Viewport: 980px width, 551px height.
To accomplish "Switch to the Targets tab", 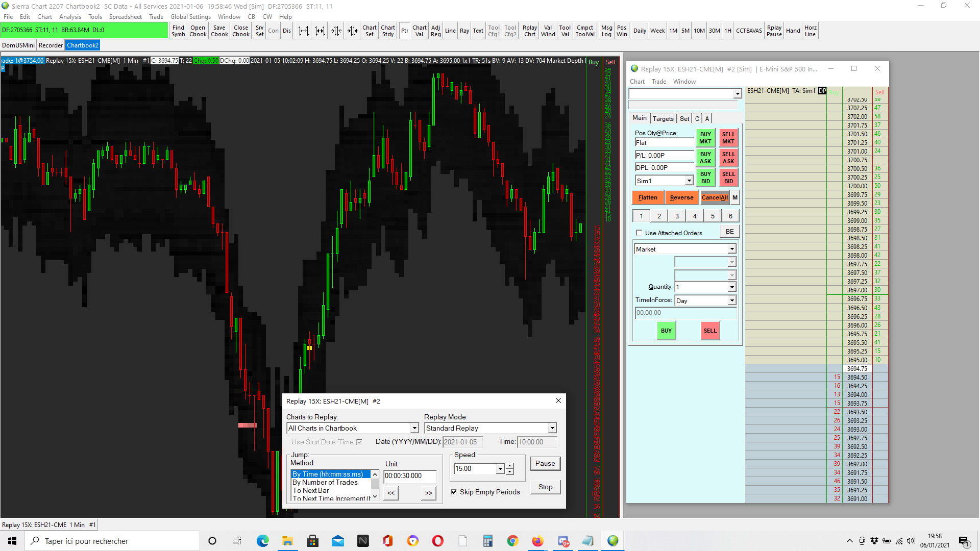I will coord(663,118).
